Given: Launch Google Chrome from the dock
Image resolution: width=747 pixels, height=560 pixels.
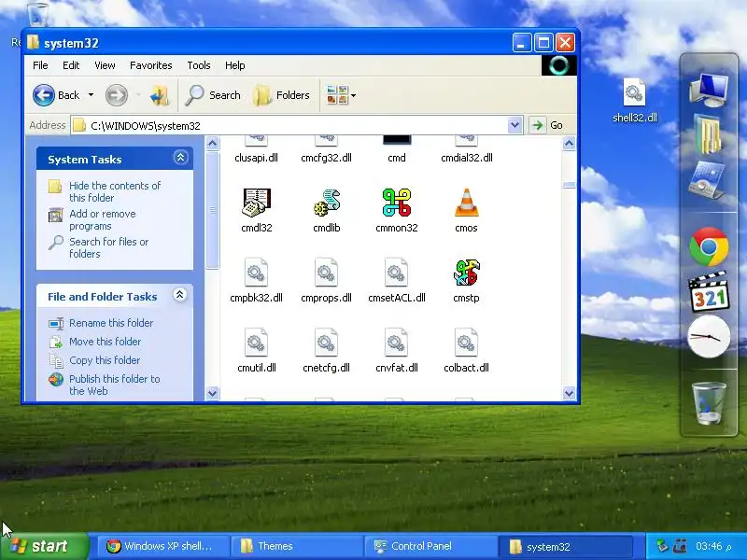Looking at the screenshot, I should tap(709, 246).
